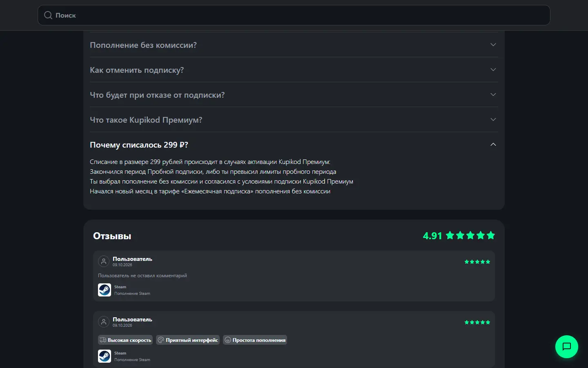Click 'Пополнение Steam' in first review

click(x=132, y=294)
